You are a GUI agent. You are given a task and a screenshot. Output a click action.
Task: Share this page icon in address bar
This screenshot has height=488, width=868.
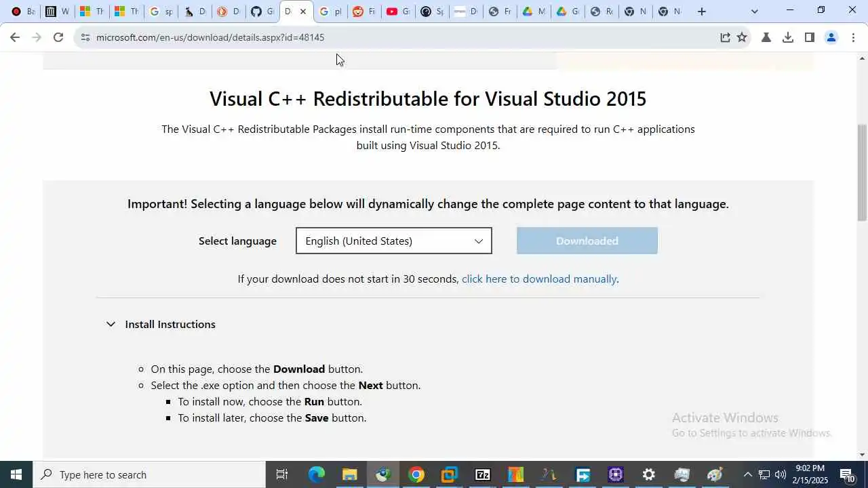(x=725, y=37)
